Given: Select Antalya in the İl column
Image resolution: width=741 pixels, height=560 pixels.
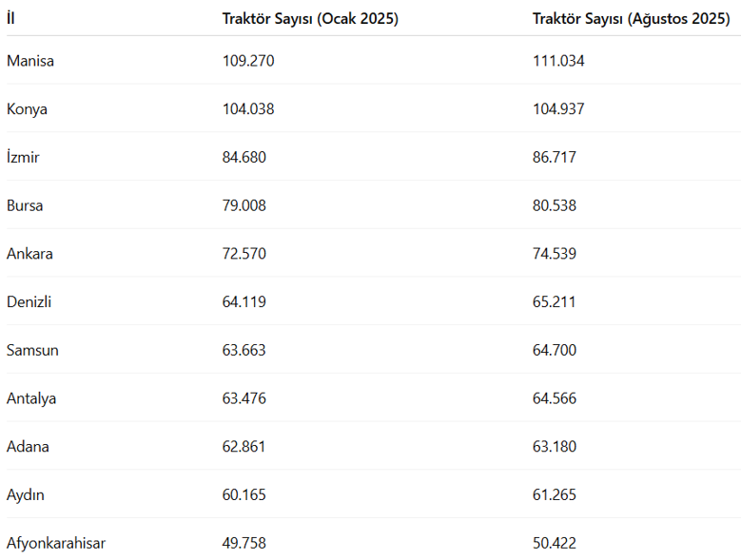Looking at the screenshot, I should pyautogui.click(x=31, y=398).
